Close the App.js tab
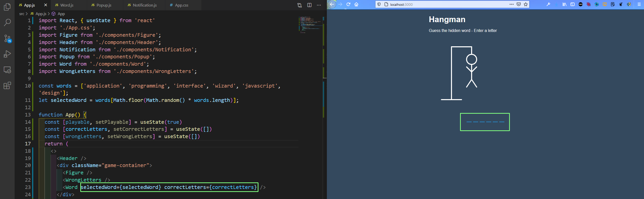The height and width of the screenshot is (199, 644). click(x=46, y=5)
